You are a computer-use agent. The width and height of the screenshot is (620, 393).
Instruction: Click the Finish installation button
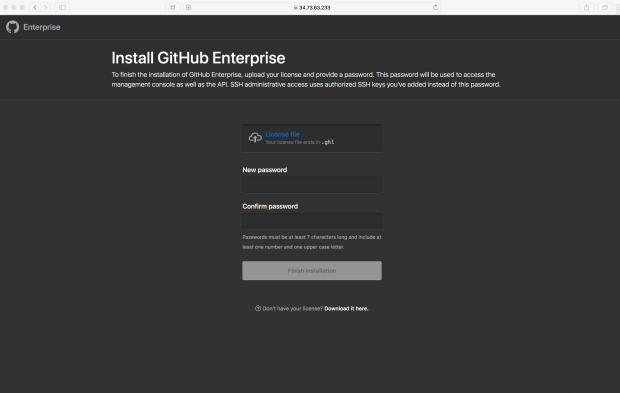tap(312, 270)
